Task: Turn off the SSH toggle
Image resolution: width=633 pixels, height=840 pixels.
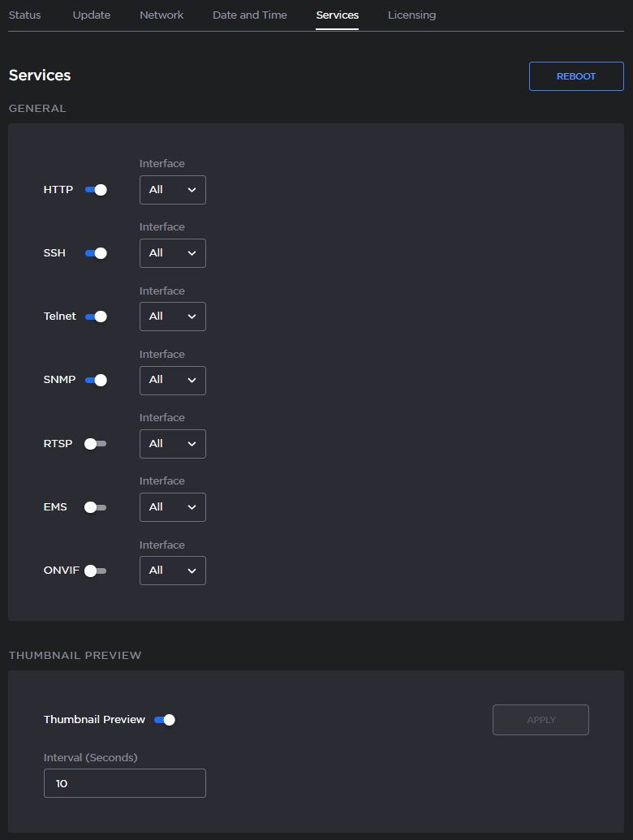Action: pos(96,253)
